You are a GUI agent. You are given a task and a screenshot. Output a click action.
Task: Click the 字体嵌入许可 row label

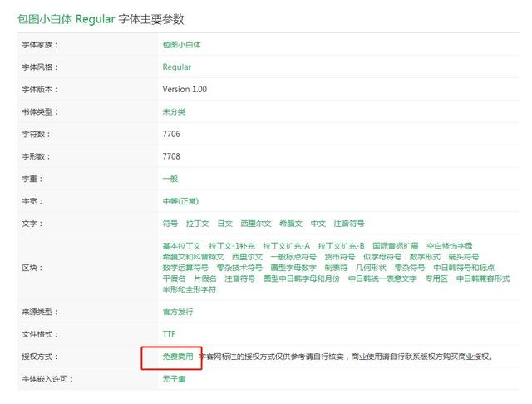(47, 379)
